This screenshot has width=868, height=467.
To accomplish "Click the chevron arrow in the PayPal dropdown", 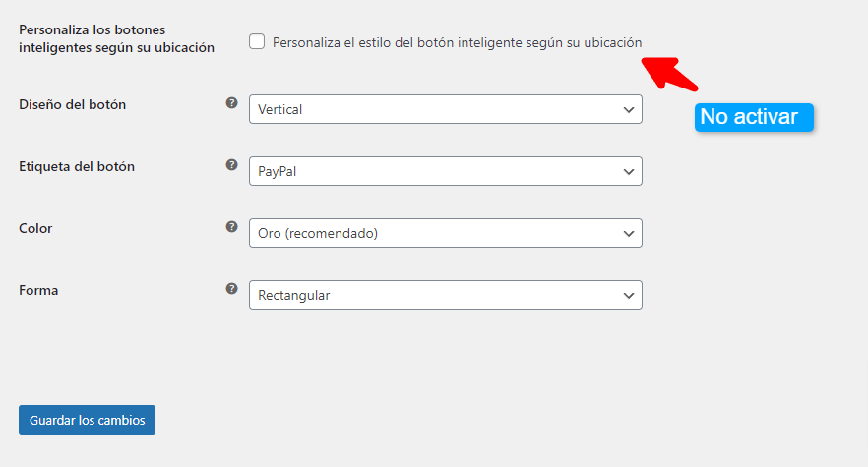I will (x=628, y=171).
